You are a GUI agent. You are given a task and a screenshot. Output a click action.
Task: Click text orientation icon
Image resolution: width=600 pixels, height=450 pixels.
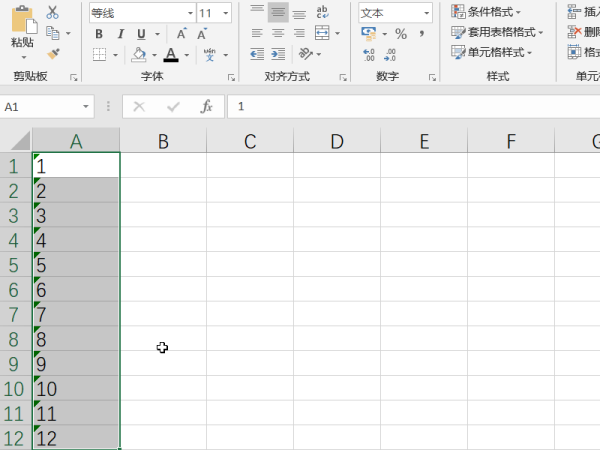(x=306, y=54)
